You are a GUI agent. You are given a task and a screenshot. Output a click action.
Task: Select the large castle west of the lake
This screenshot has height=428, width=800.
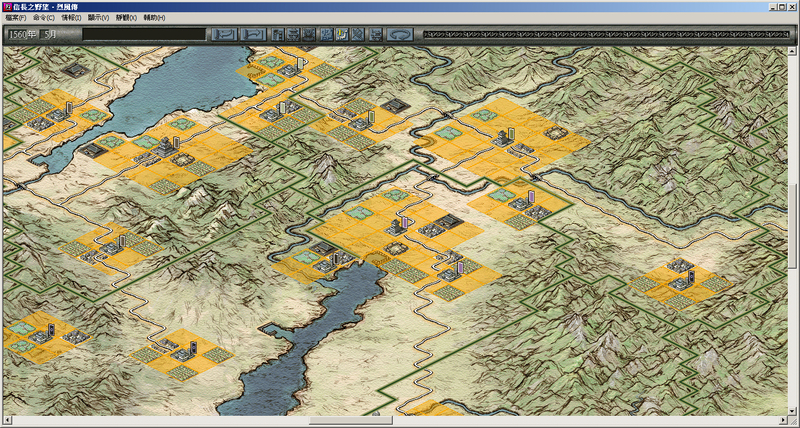tap(166, 147)
